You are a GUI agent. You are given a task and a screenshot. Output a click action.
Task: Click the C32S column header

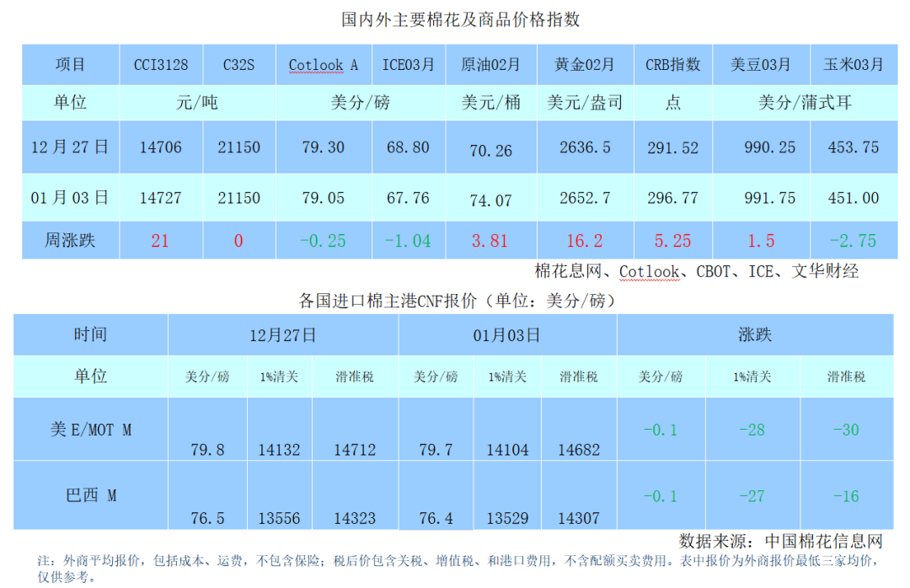238,63
